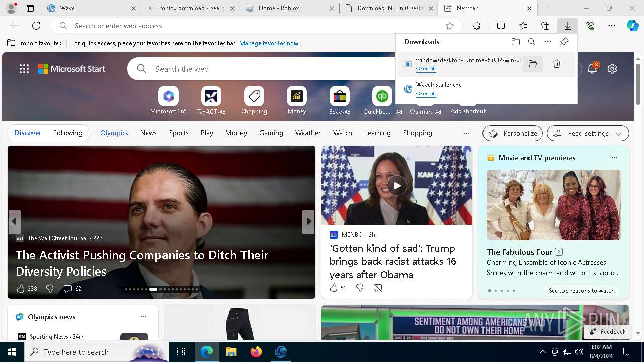This screenshot has height=362, width=644.
Task: Open the Gaming feed category
Action: [271, 133]
